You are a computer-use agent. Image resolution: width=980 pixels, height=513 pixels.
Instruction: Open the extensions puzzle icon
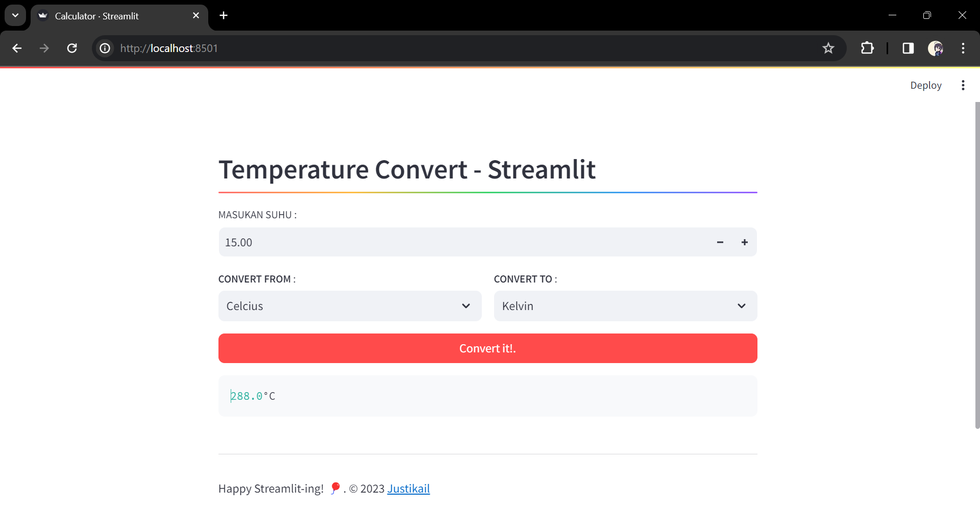867,48
